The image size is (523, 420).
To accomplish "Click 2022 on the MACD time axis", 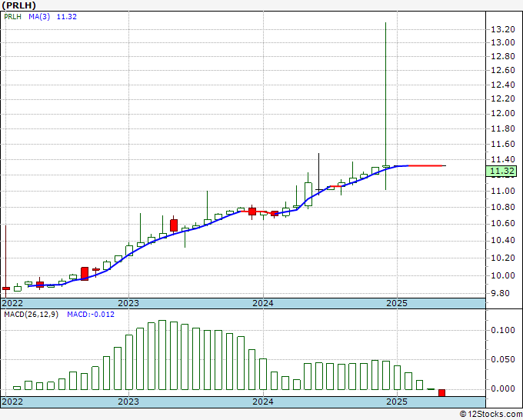I will 12,402.
